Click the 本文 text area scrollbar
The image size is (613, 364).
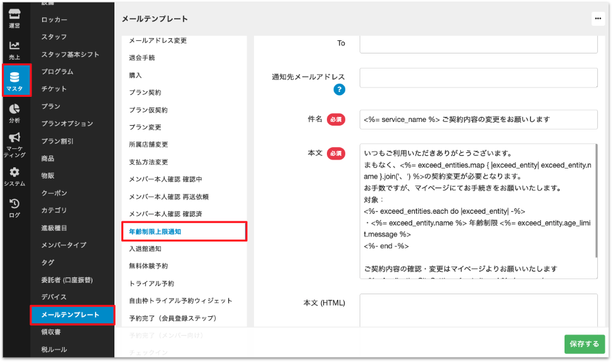coord(595,201)
